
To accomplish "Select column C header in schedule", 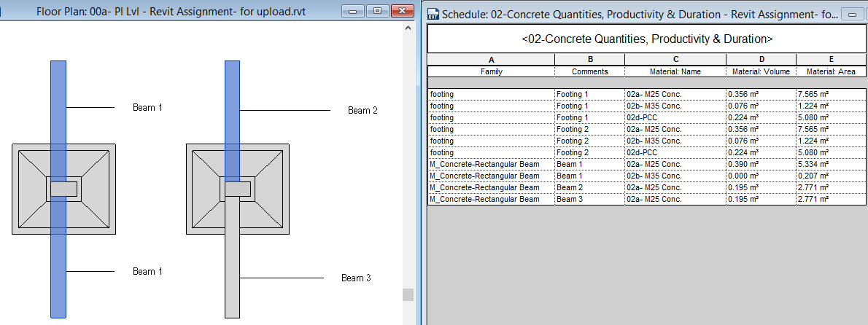I will pos(675,60).
